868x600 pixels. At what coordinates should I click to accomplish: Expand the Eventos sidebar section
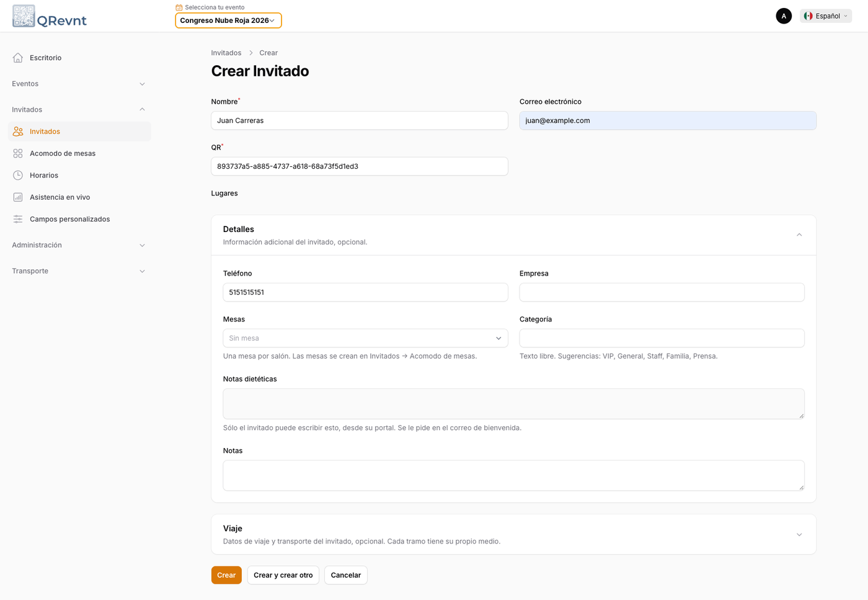click(79, 84)
